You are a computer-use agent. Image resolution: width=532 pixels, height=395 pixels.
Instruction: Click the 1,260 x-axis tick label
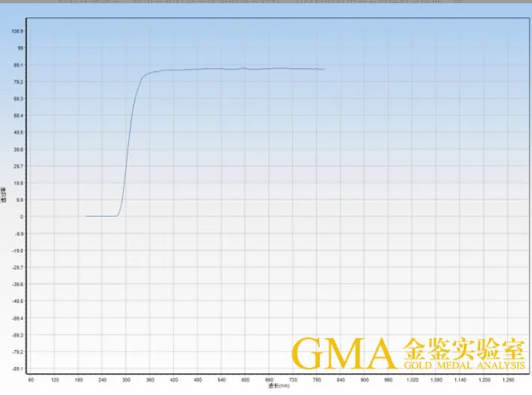tap(508, 380)
